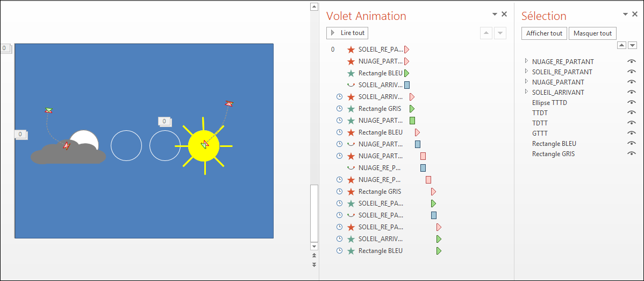Hide the NUAGE_RE_PARTANT object with eye icon

point(631,61)
